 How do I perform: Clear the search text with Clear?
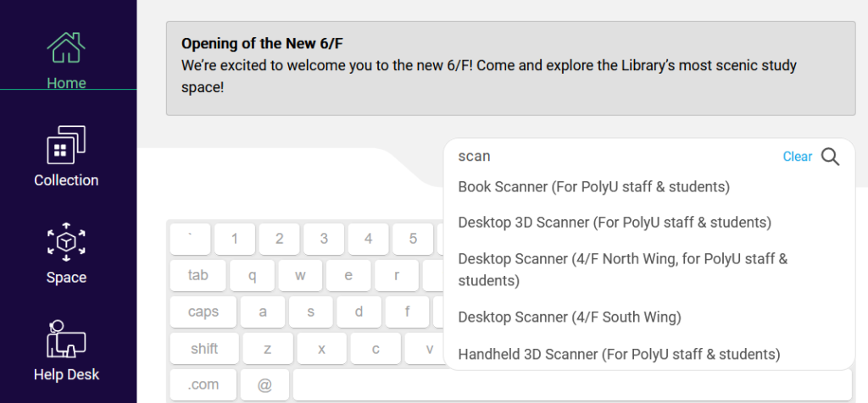click(x=797, y=157)
